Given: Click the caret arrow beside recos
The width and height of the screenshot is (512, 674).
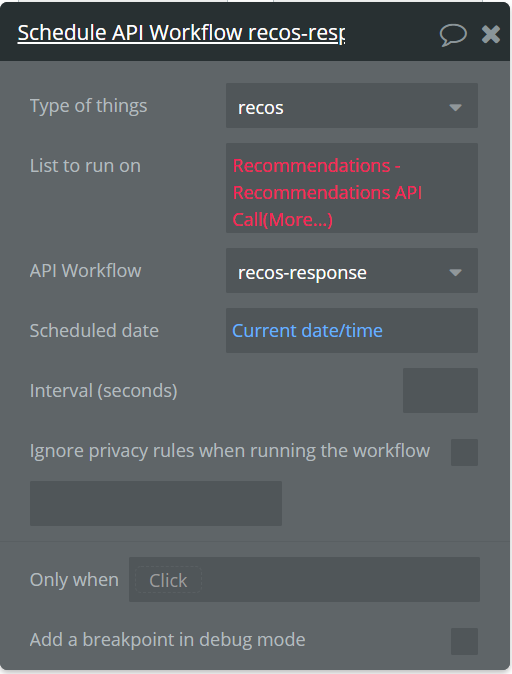Looking at the screenshot, I should (455, 107).
